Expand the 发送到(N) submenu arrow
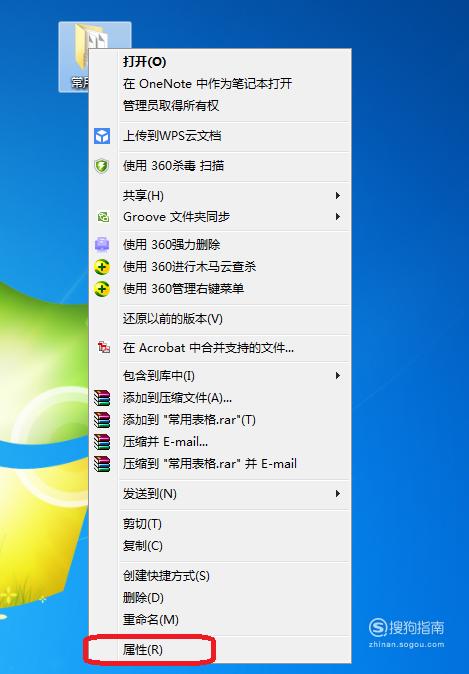469x674 pixels. click(338, 494)
